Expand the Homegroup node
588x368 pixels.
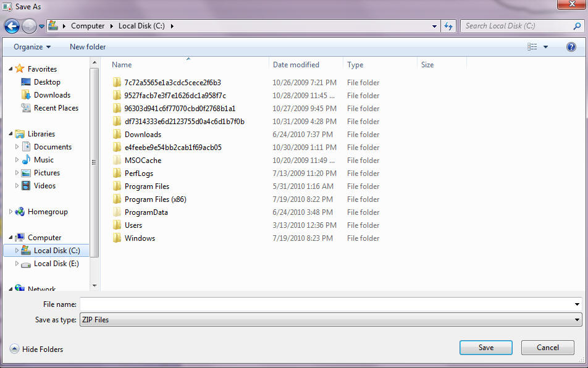[x=10, y=212]
